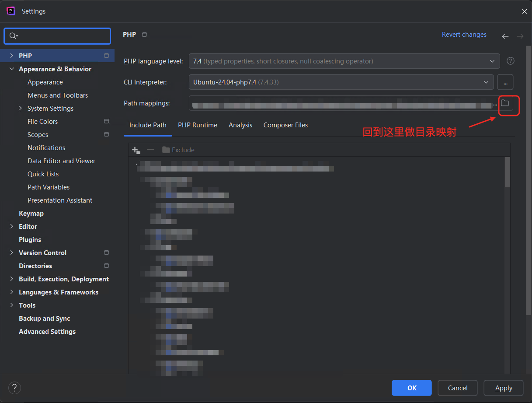Click project icon on PHP tree row
Image resolution: width=532 pixels, height=403 pixels.
click(x=106, y=56)
